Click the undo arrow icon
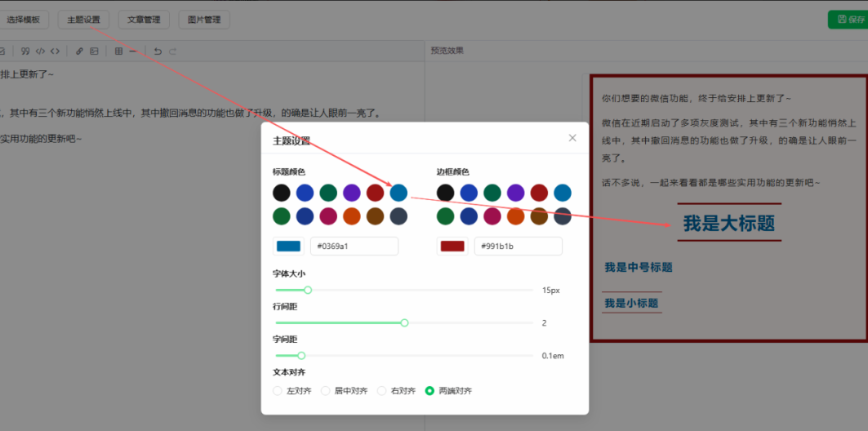868x431 pixels. click(158, 51)
